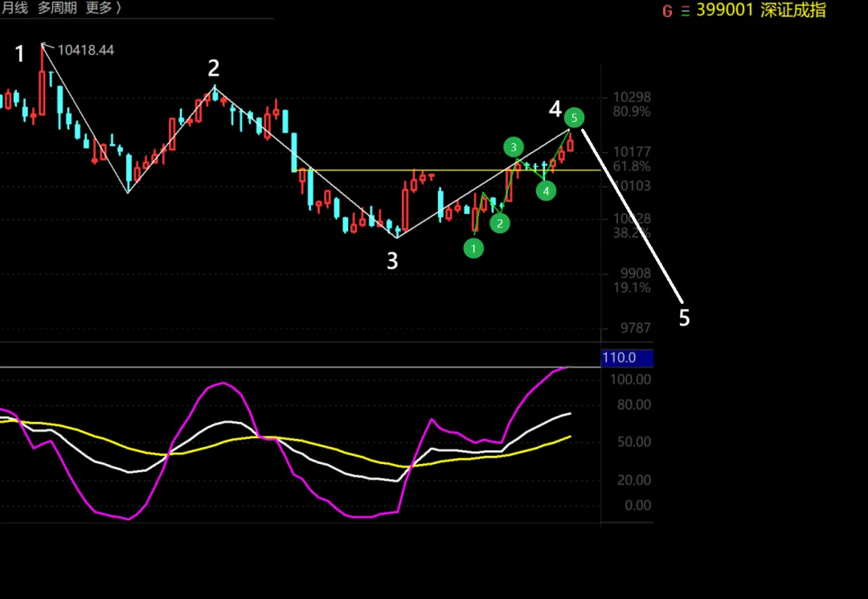
Task: Switch to the 月线 monthly chart tab
Action: 14,8
